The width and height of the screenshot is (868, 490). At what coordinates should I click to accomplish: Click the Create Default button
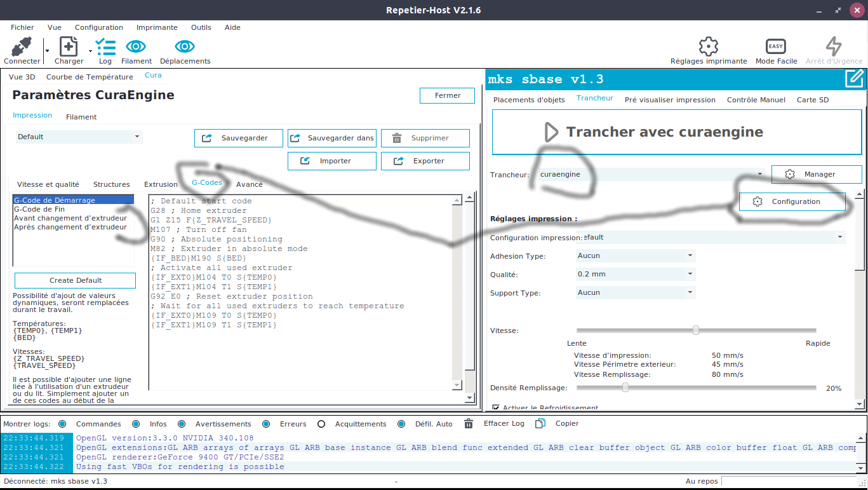pos(76,280)
